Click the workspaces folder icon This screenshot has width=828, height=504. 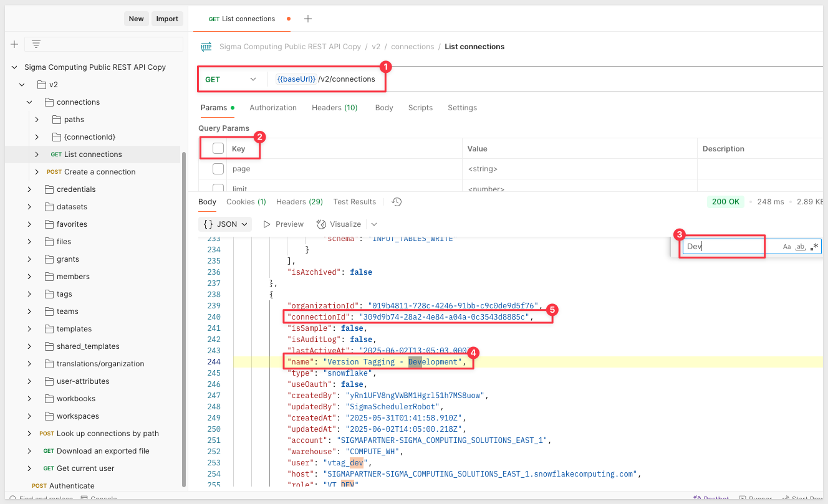(49, 416)
